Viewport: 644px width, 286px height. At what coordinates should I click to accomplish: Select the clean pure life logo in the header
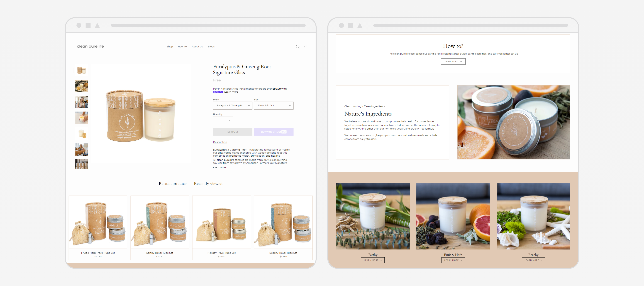click(90, 46)
